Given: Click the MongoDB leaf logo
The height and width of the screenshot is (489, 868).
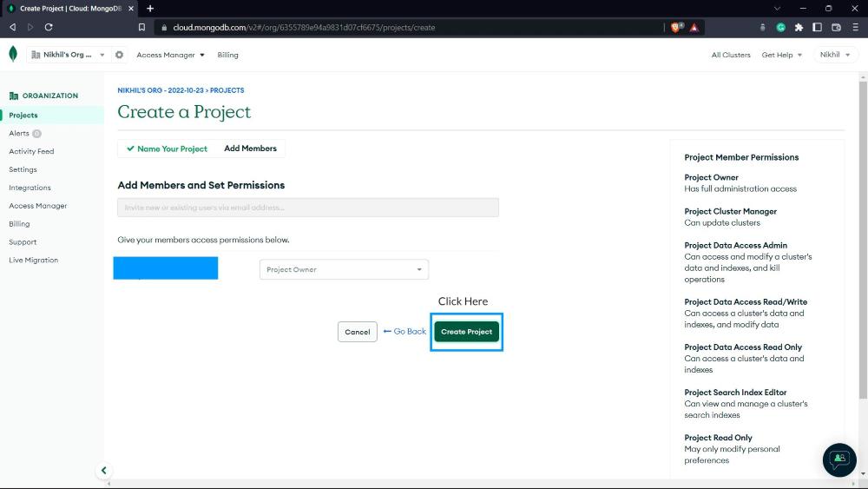Looking at the screenshot, I should [13, 54].
